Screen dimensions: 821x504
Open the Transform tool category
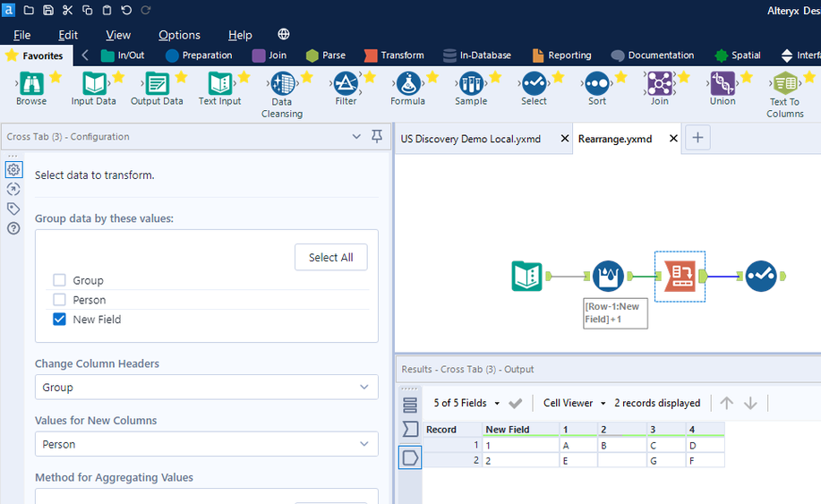[394, 55]
